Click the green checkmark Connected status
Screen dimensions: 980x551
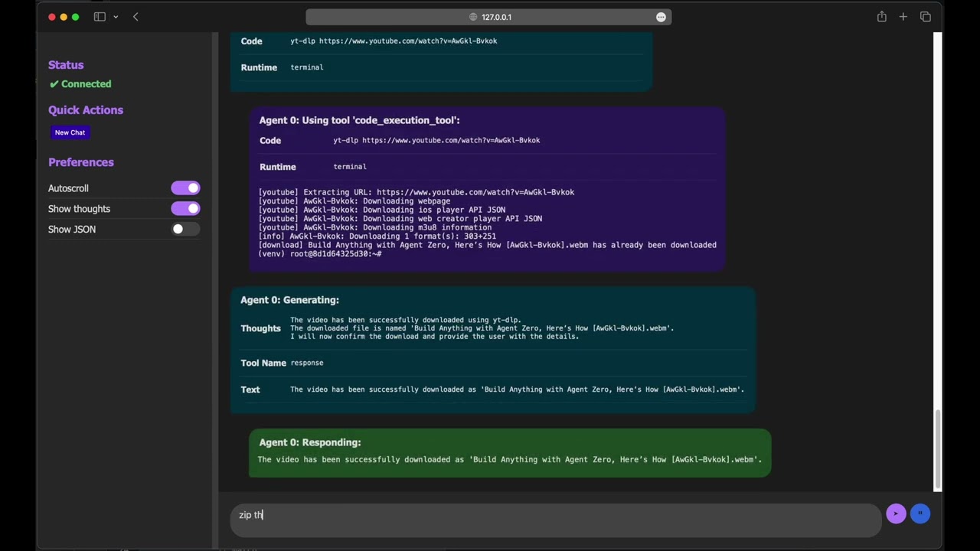pos(80,84)
